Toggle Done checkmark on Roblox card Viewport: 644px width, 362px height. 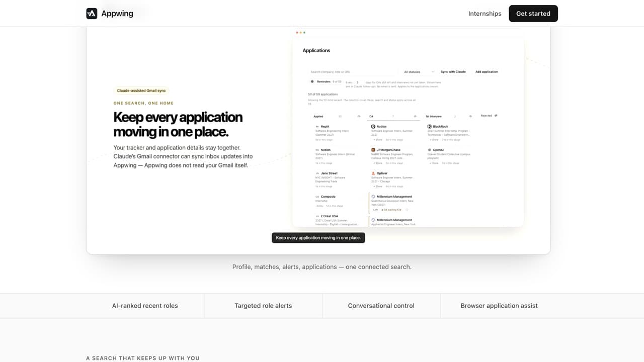377,140
